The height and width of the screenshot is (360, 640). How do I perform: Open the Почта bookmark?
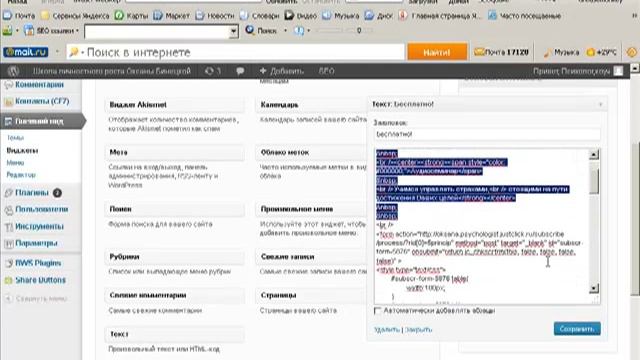[x=19, y=16]
